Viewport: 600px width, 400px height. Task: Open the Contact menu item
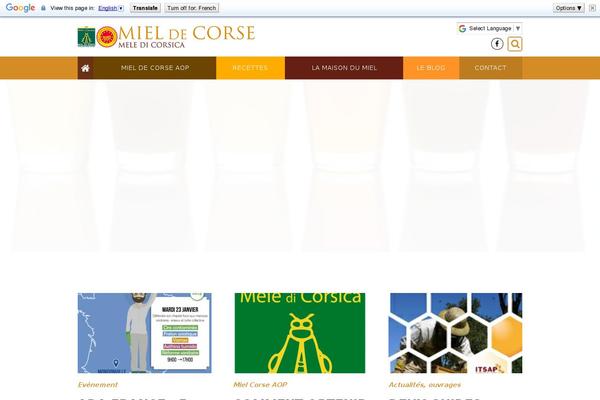coord(491,68)
